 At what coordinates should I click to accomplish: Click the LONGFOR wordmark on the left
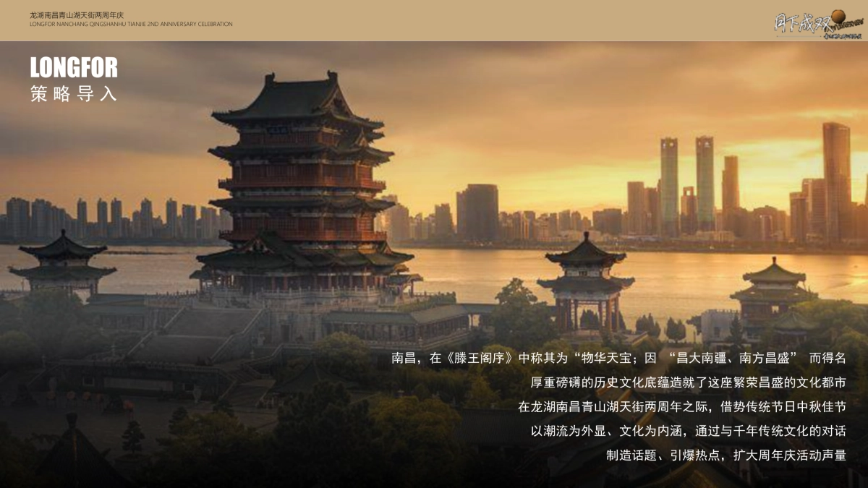click(74, 70)
